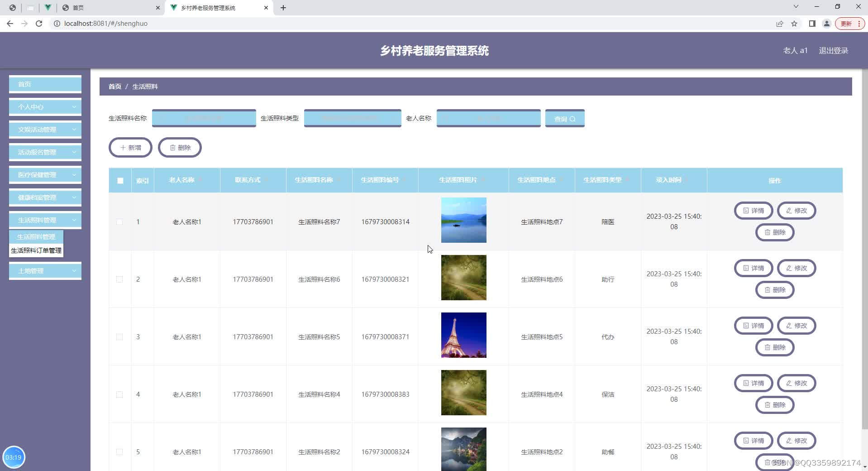Click the 老人 a1 user label

pos(795,51)
